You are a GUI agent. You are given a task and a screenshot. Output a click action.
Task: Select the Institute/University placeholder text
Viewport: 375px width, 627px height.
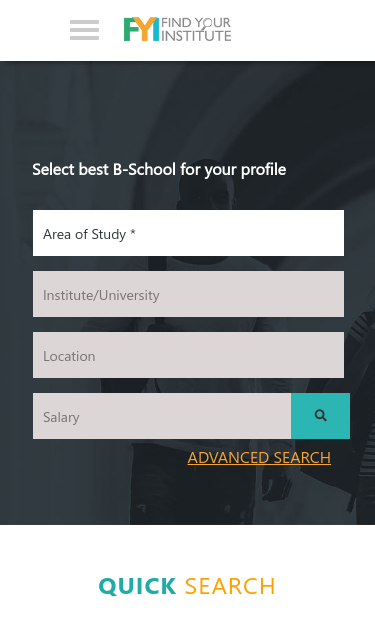coord(101,296)
